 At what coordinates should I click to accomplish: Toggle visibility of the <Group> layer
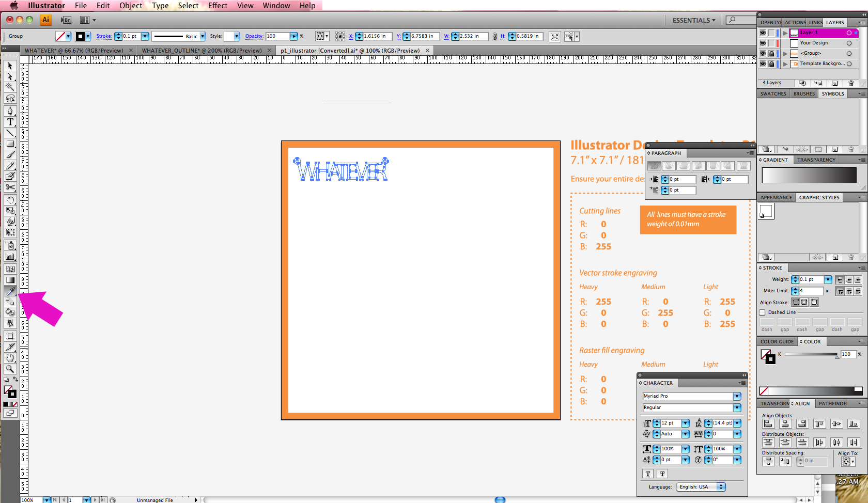point(763,53)
